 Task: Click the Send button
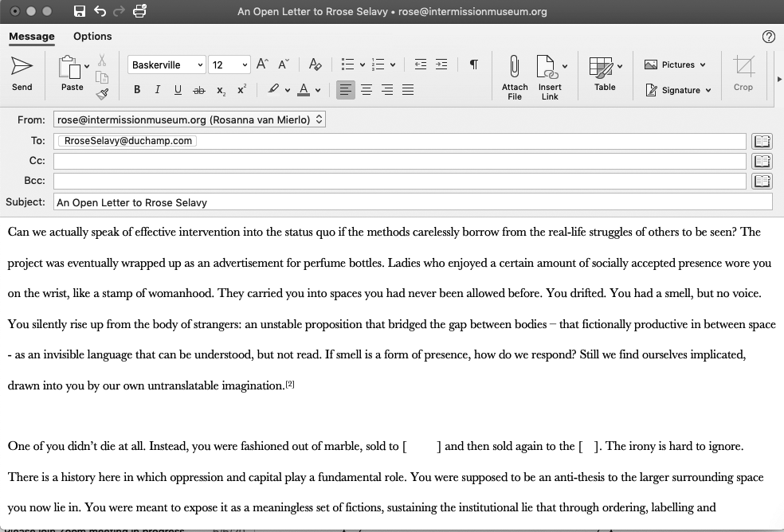coord(22,73)
